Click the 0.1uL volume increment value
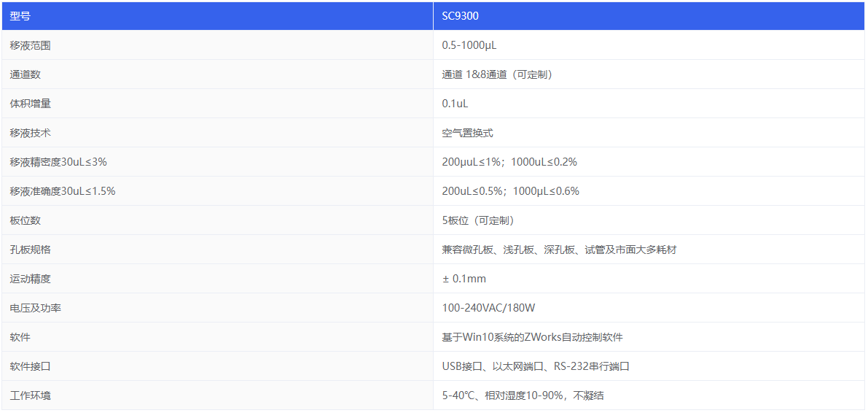 pos(455,104)
